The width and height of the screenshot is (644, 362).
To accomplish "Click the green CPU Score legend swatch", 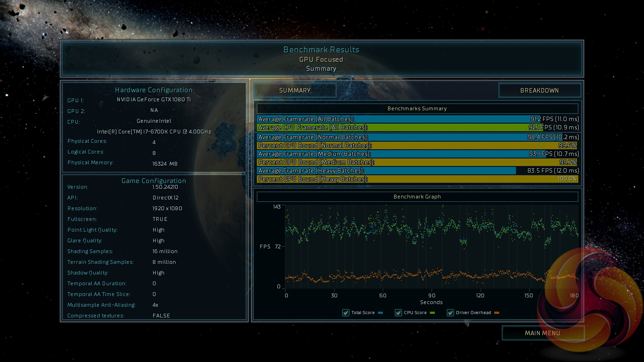I will (x=432, y=313).
